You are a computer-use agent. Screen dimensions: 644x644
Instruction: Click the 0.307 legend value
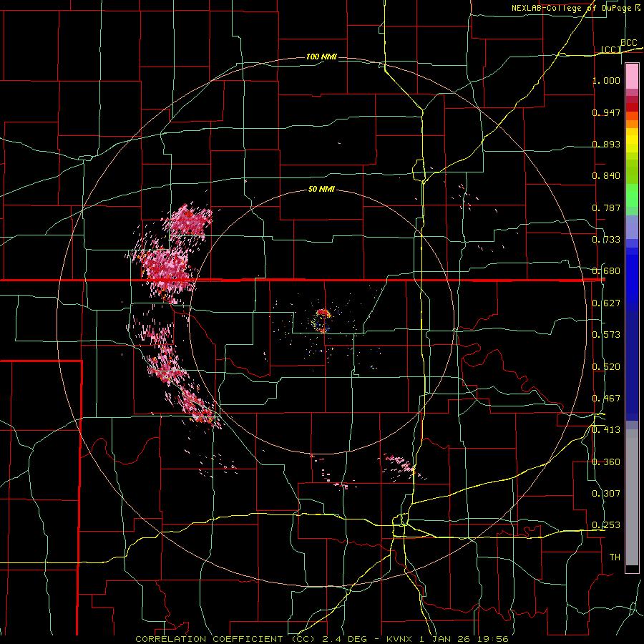tap(606, 494)
